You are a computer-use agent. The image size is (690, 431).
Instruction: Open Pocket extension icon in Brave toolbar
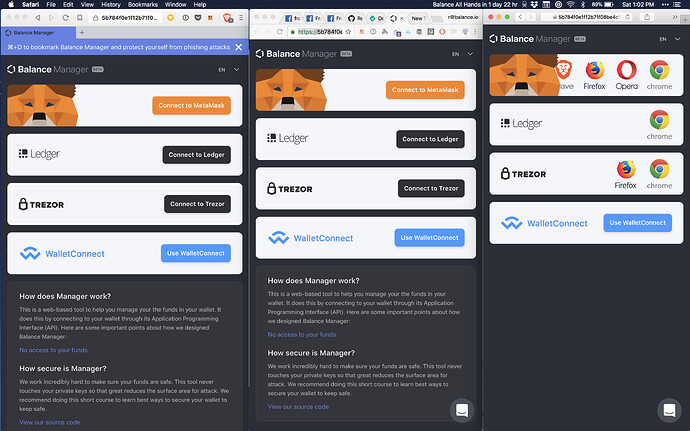(198, 18)
